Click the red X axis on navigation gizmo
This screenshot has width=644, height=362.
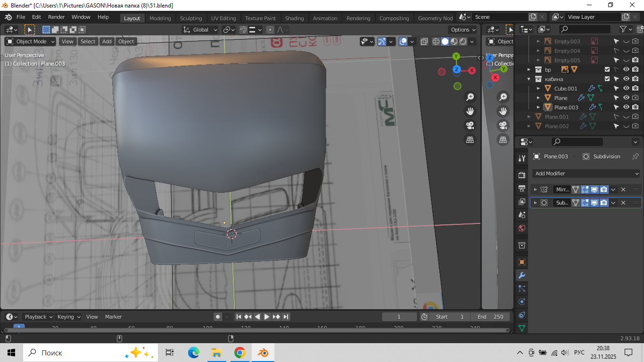[471, 70]
